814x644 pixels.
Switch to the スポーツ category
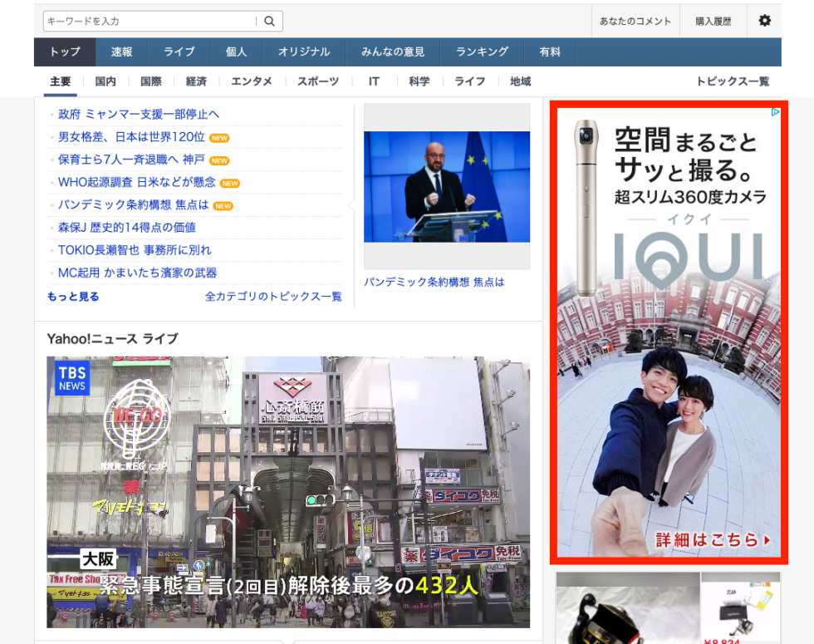pos(320,81)
